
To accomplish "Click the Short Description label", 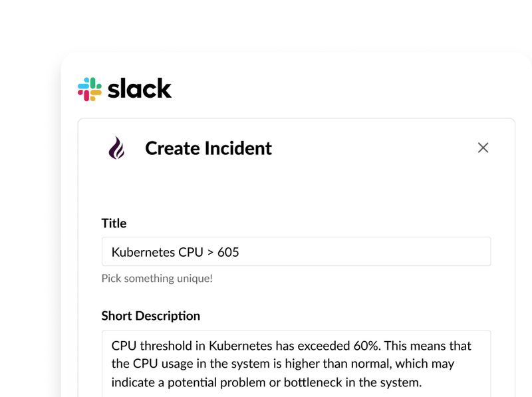I will click(x=150, y=316).
